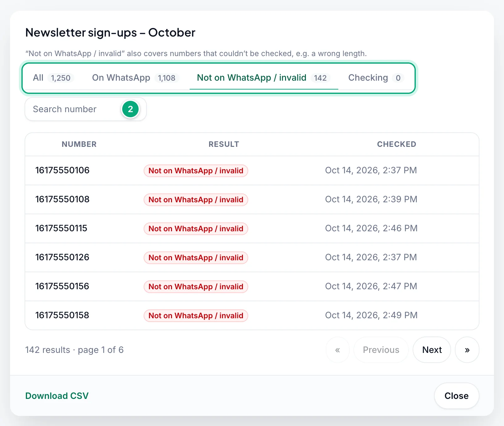This screenshot has width=504, height=426.
Task: Click the Previous page button
Action: (x=381, y=350)
